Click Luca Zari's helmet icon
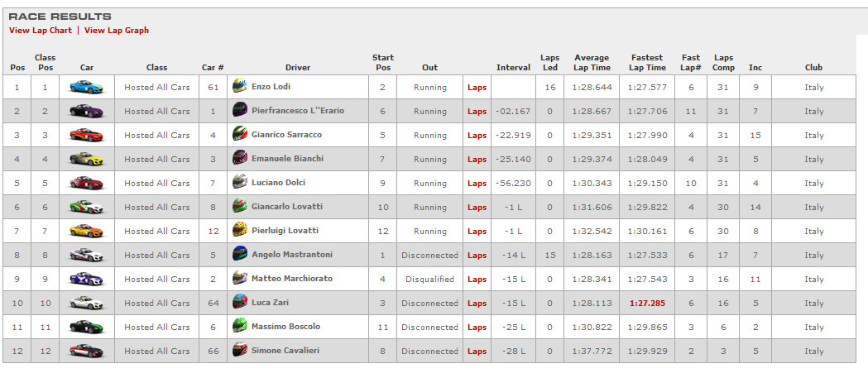Screen dimensions: 868x378 (x=240, y=302)
